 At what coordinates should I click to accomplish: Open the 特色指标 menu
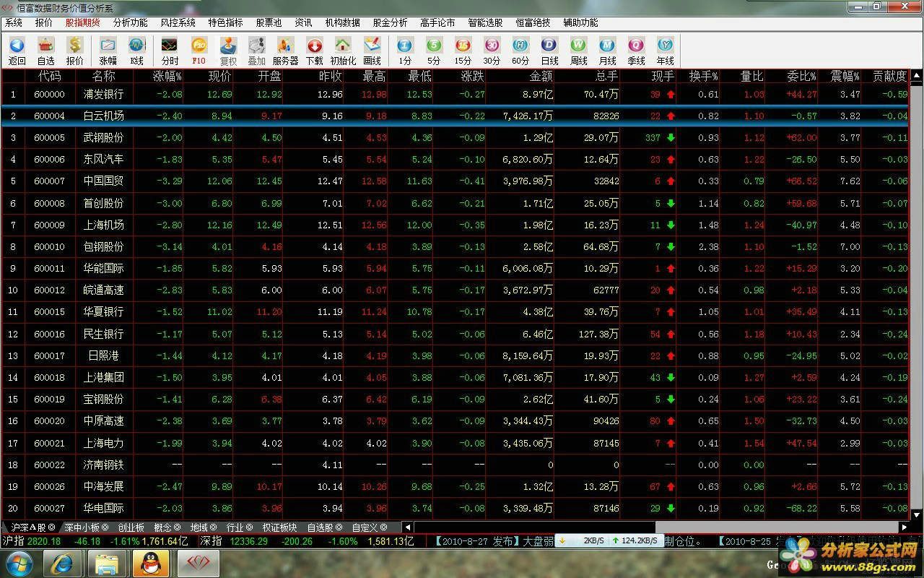pos(225,23)
